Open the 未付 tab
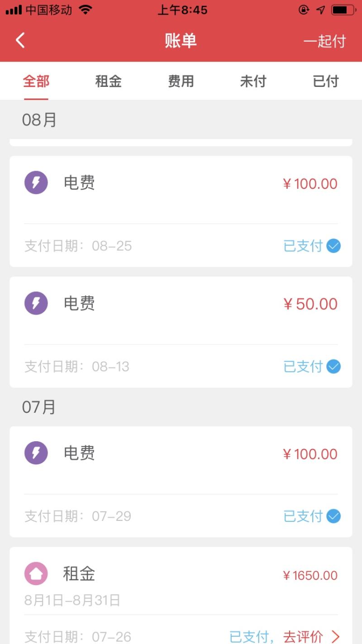The image size is (362, 644). (x=253, y=81)
